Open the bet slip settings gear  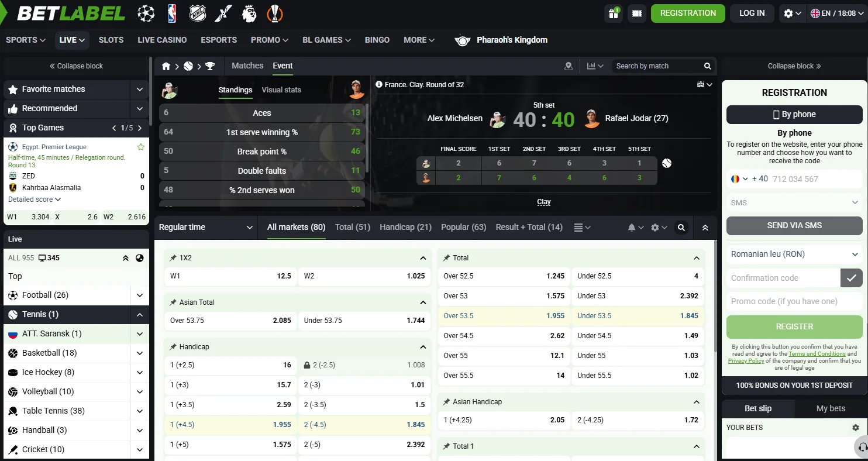pyautogui.click(x=855, y=428)
